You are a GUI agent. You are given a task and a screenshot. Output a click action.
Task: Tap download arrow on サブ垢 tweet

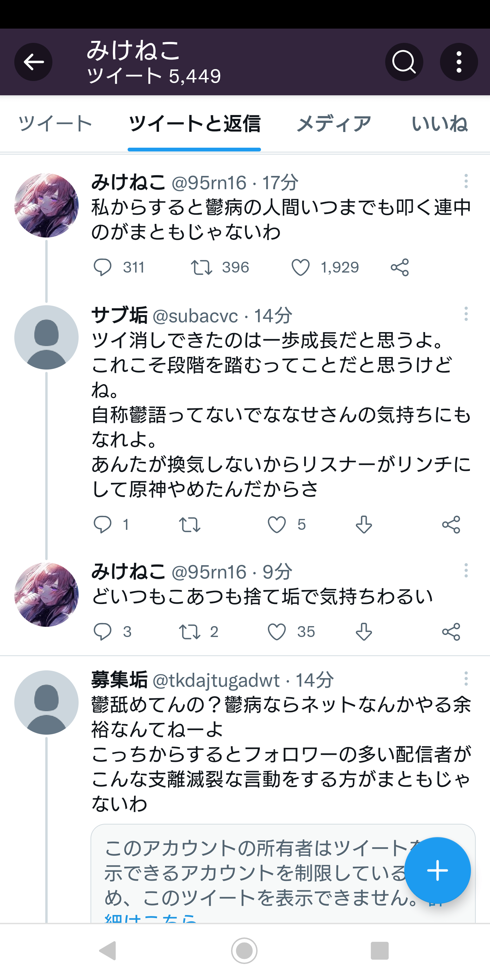point(364,525)
